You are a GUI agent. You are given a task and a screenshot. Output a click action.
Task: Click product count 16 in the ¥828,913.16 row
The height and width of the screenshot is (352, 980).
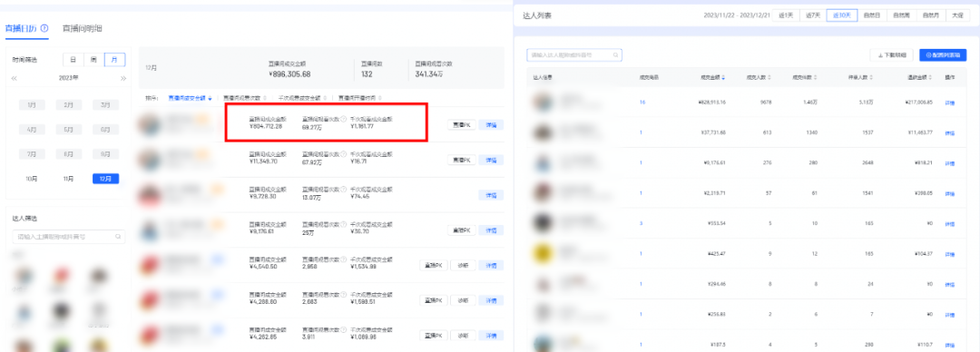pos(642,102)
